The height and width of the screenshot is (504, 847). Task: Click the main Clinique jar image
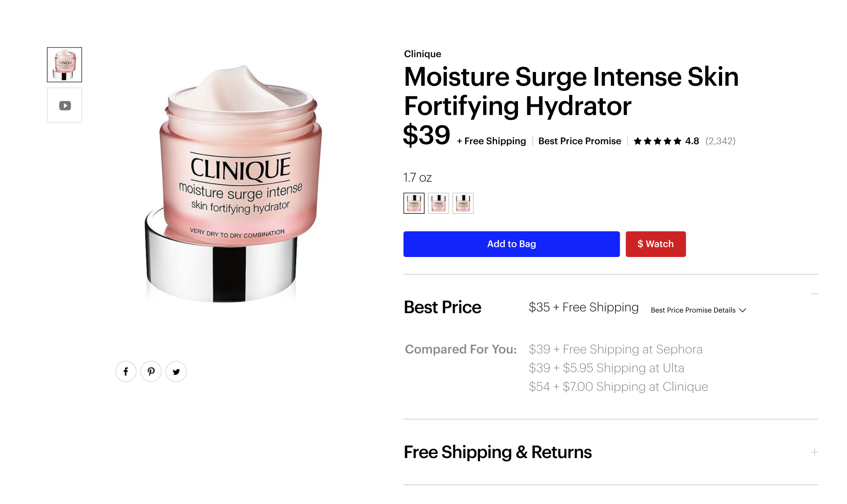(x=234, y=183)
